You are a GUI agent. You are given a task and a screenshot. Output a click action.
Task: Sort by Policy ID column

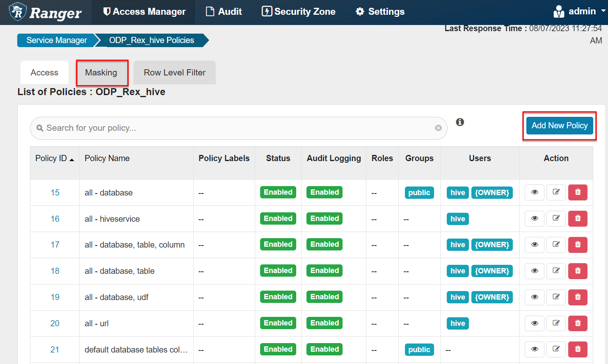tap(55, 158)
